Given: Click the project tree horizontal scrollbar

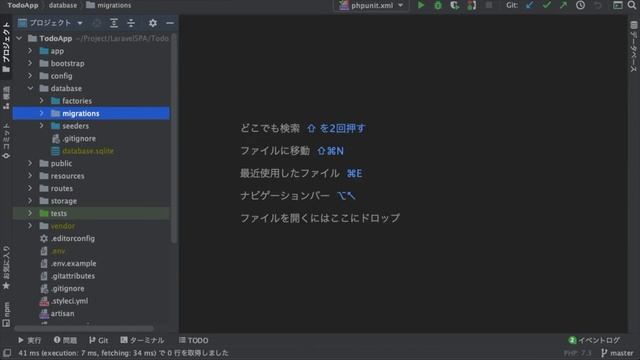Looking at the screenshot, I should 84,328.
